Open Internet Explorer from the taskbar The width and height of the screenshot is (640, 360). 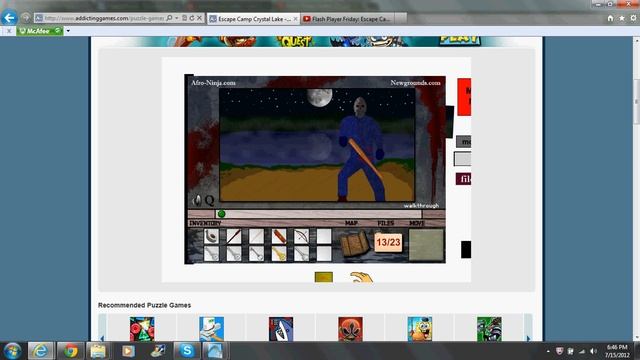coord(40,351)
